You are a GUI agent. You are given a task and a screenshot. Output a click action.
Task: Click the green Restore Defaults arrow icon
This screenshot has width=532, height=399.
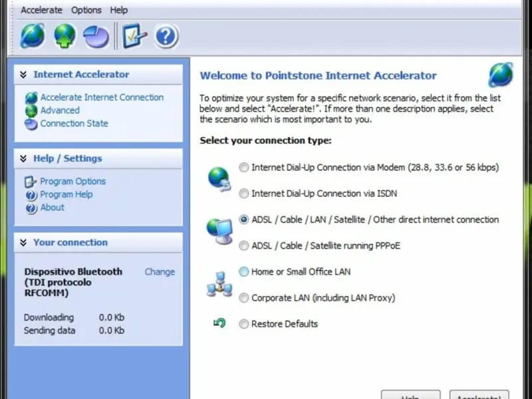[x=219, y=323]
